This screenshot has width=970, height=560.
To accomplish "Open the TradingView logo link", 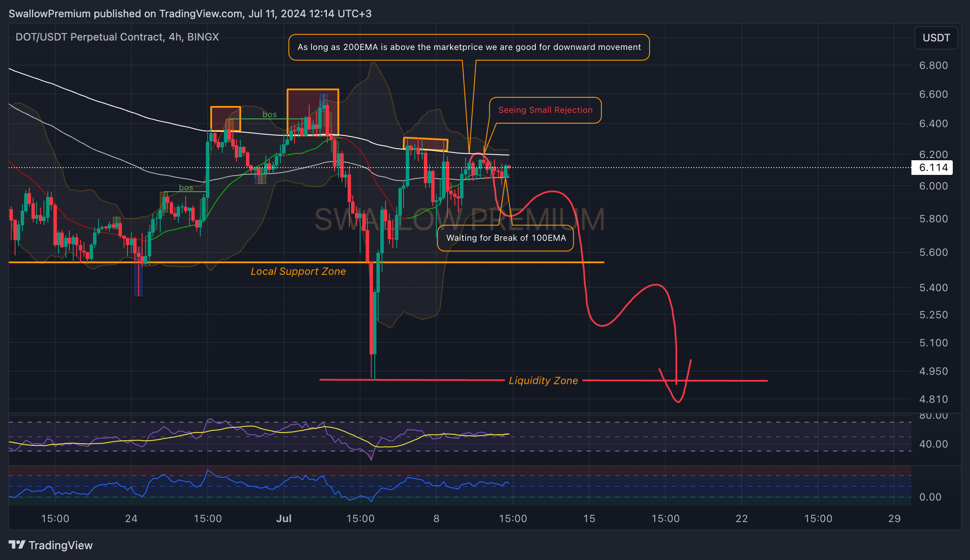I will coord(50,545).
